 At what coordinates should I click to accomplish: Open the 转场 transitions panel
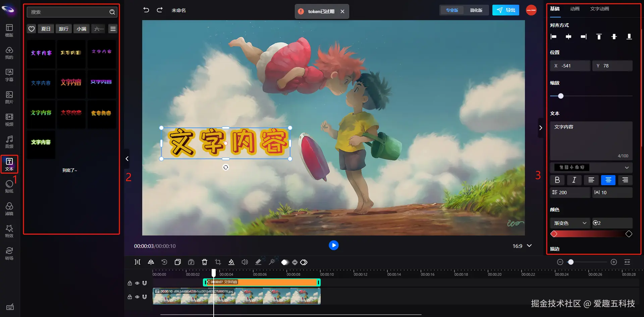(9, 254)
